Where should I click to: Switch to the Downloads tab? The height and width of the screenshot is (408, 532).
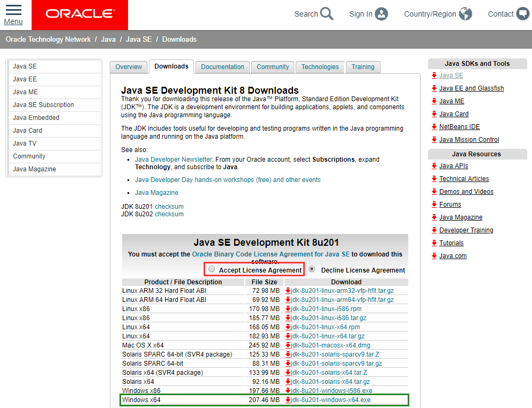click(171, 66)
